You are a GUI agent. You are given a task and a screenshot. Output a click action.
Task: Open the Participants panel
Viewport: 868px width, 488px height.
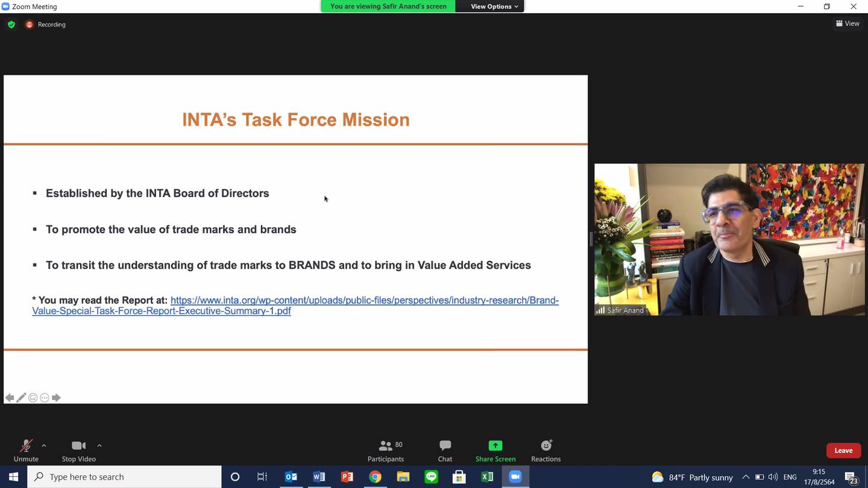[386, 450]
